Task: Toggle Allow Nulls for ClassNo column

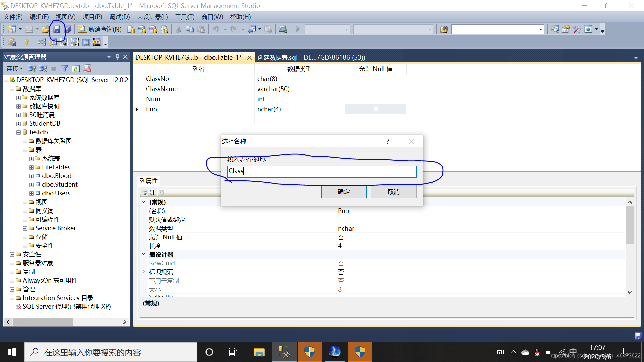Action: pos(376,79)
